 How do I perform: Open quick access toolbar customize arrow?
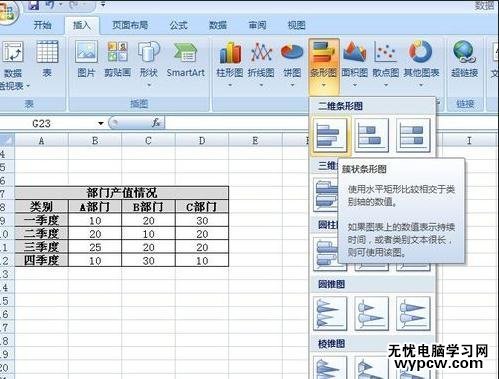point(103,5)
